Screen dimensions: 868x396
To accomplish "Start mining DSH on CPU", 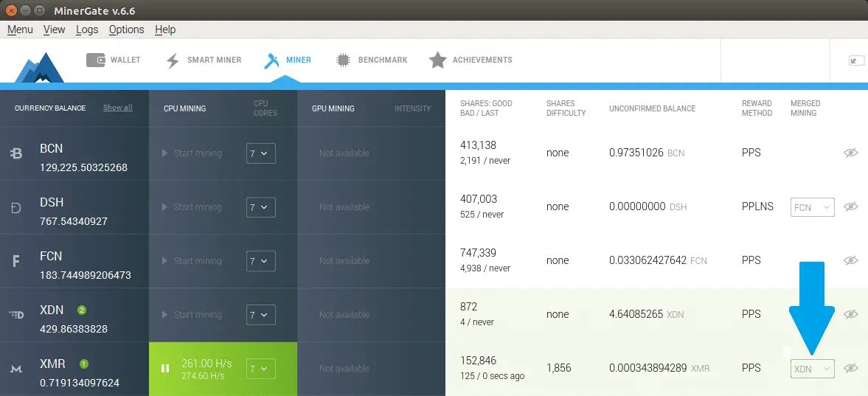I will 192,207.
